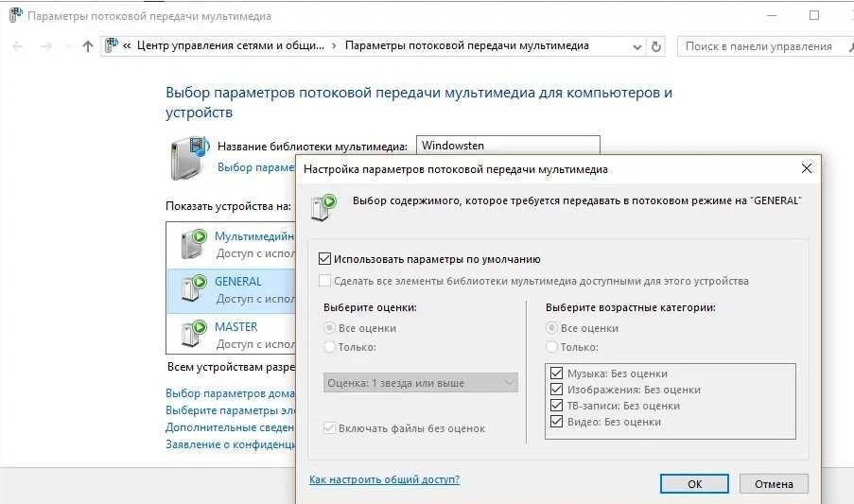The height and width of the screenshot is (504, 854).
Task: Open 'Как настроить общий доступ?' link
Action: pos(384,479)
